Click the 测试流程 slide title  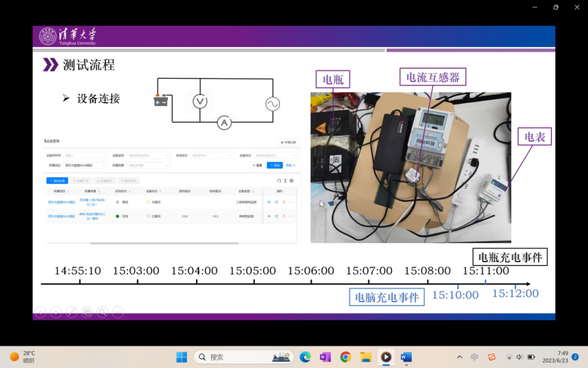89,65
